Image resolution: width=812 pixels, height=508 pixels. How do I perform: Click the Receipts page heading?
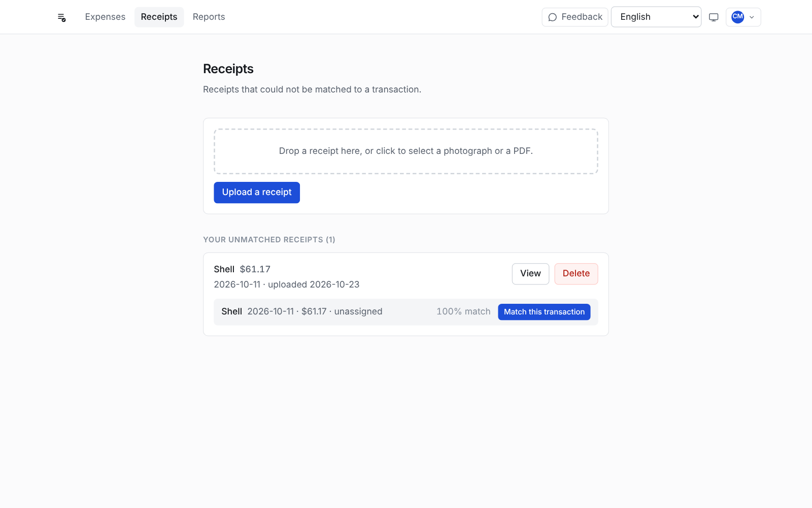click(x=228, y=69)
